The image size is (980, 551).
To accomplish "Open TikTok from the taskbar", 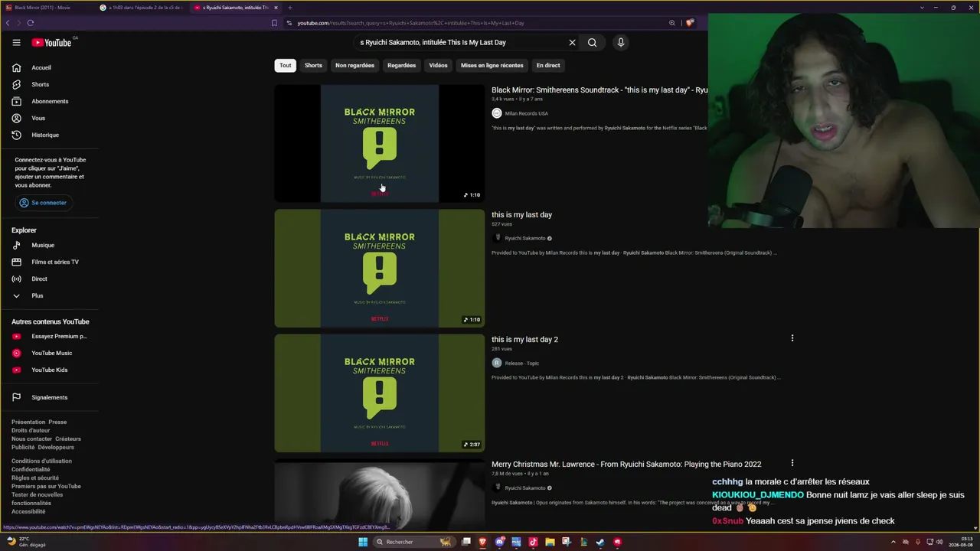I will click(x=533, y=542).
